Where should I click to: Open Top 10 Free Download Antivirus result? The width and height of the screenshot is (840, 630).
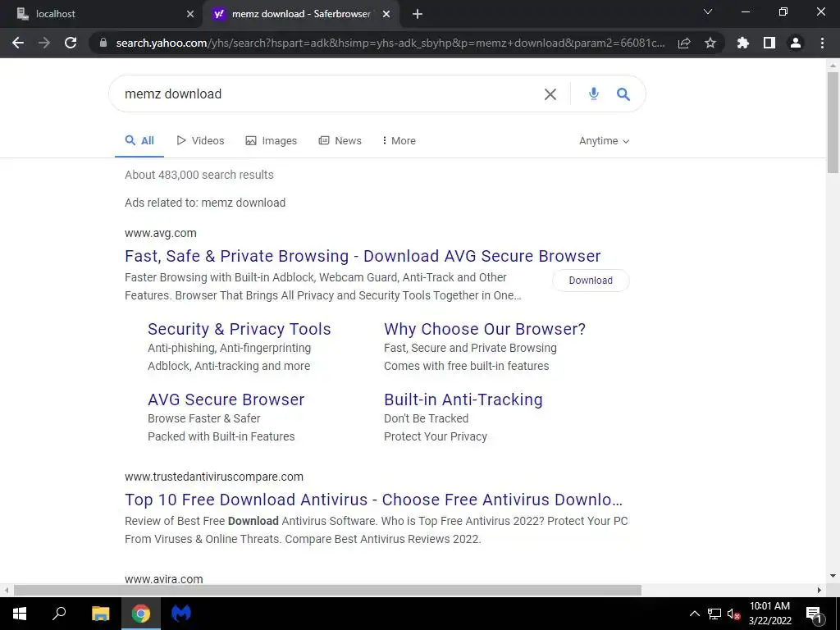point(373,500)
